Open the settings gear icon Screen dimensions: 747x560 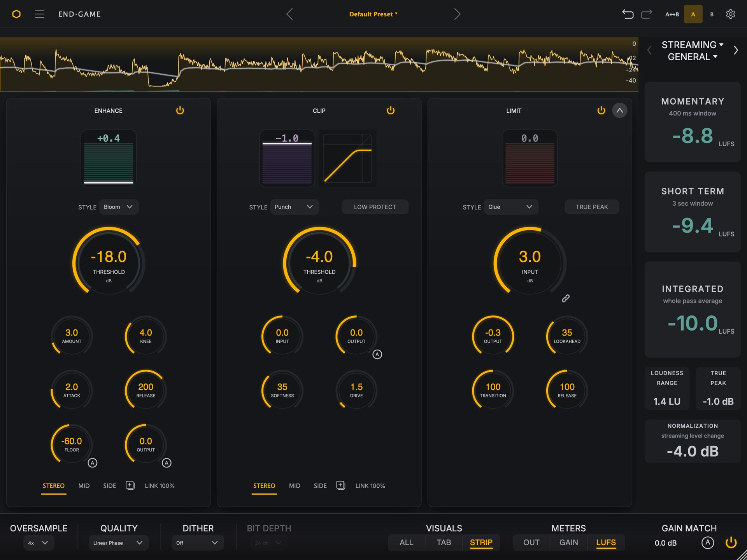pyautogui.click(x=730, y=14)
